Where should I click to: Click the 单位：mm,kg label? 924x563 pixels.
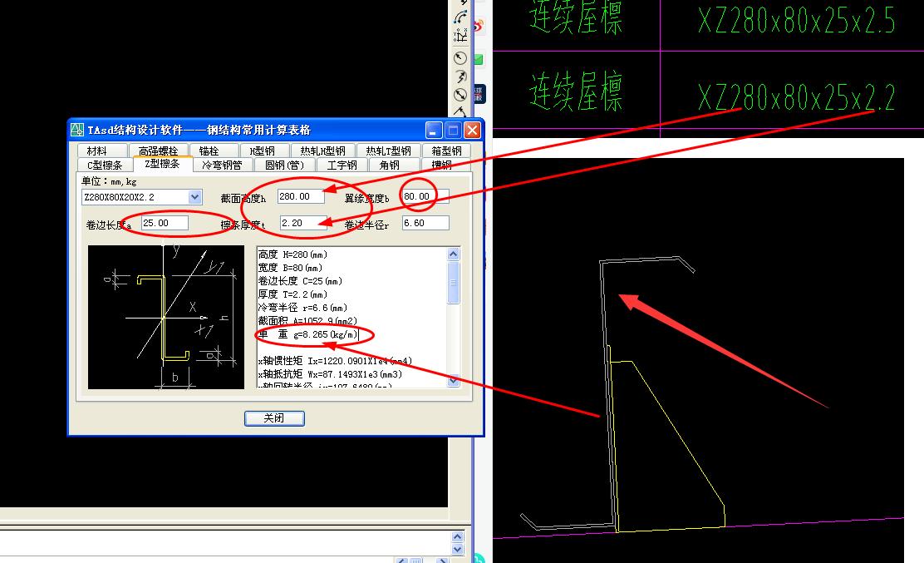pos(109,181)
